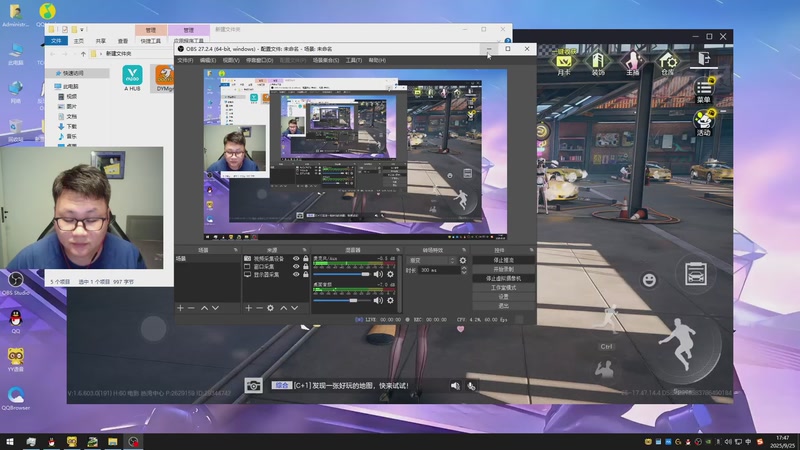Viewport: 800px width, 450px height.
Task: Select the A HUB file in Explorer
Action: (133, 78)
